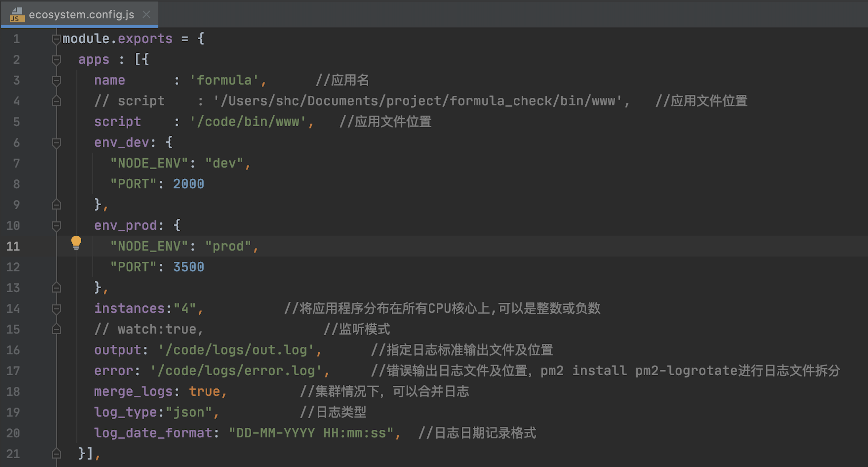
Task: Collapse the env_prod block fold marker
Action: coord(56,226)
